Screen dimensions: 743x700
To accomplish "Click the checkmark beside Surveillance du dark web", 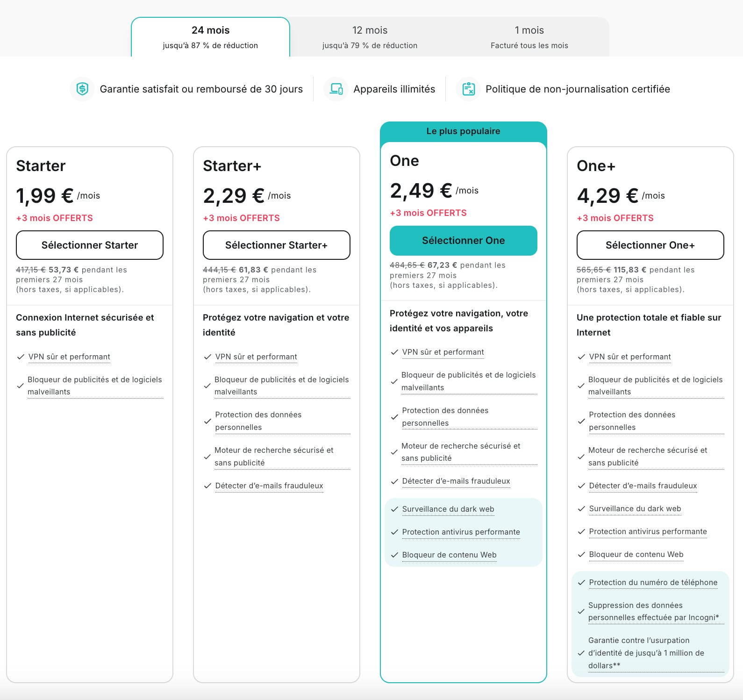I will click(394, 509).
